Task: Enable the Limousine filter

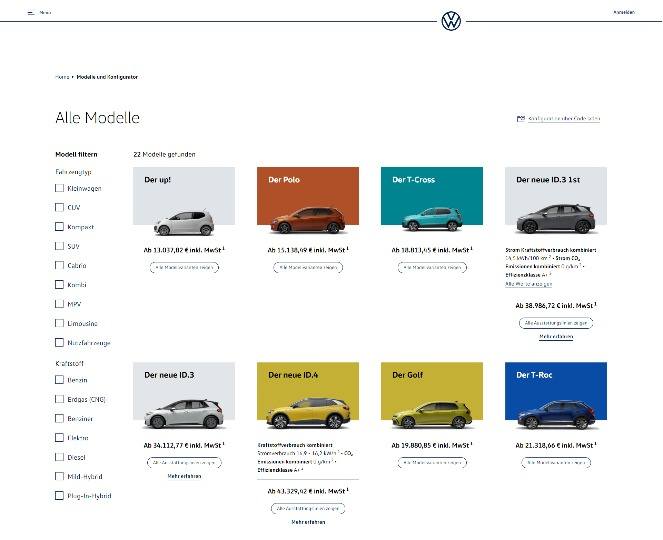Action: [x=60, y=323]
